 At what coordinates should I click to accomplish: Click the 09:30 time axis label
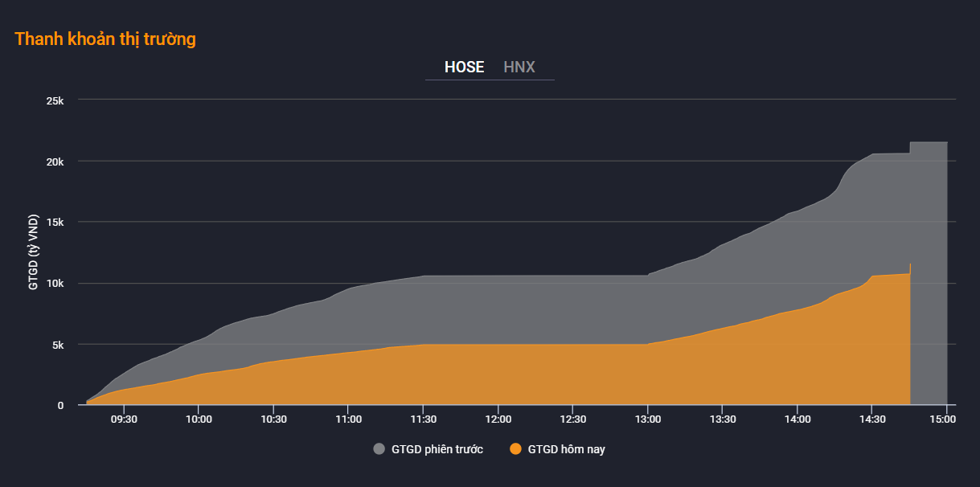124,419
